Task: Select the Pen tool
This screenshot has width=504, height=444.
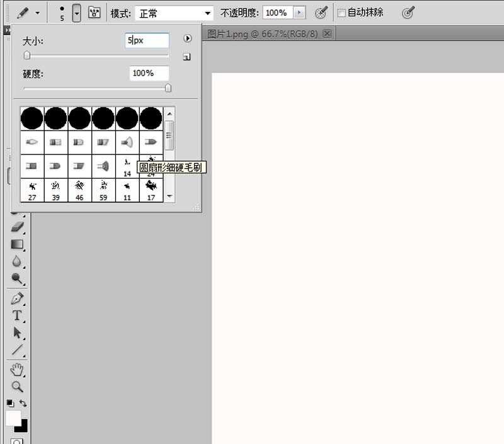Action: pyautogui.click(x=17, y=298)
